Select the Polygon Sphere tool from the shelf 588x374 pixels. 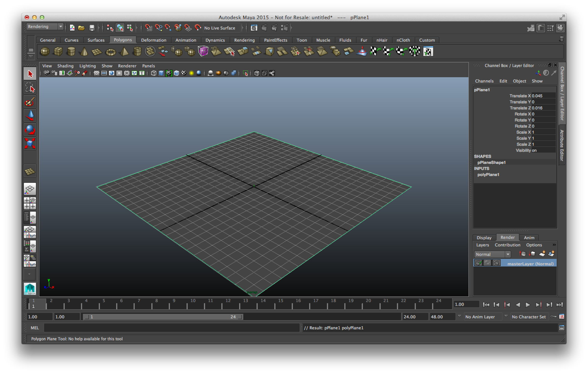coord(45,51)
